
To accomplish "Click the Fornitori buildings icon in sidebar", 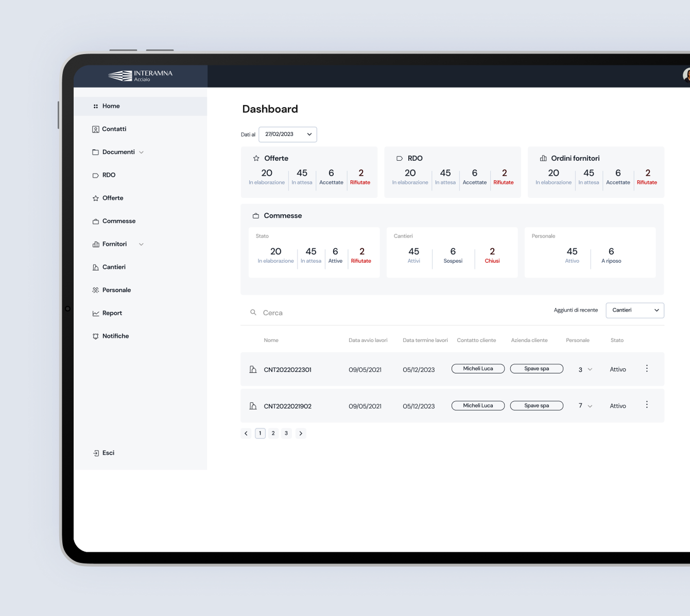I will pos(96,244).
